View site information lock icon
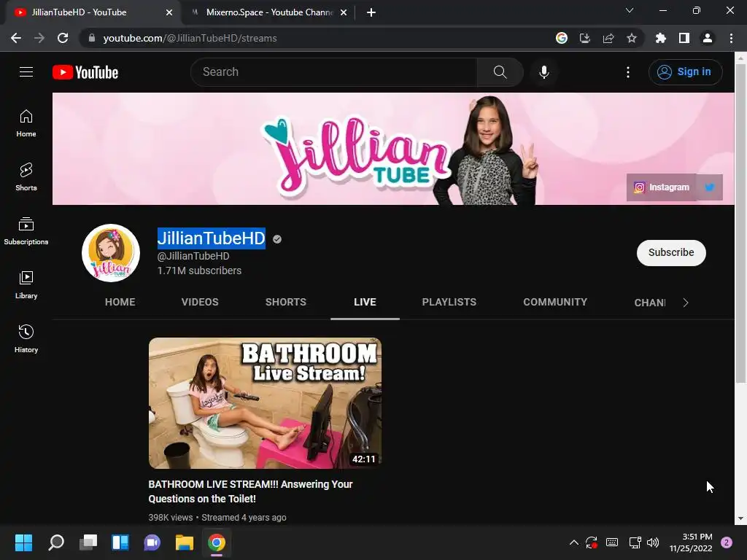Image resolution: width=747 pixels, height=560 pixels. pyautogui.click(x=92, y=38)
